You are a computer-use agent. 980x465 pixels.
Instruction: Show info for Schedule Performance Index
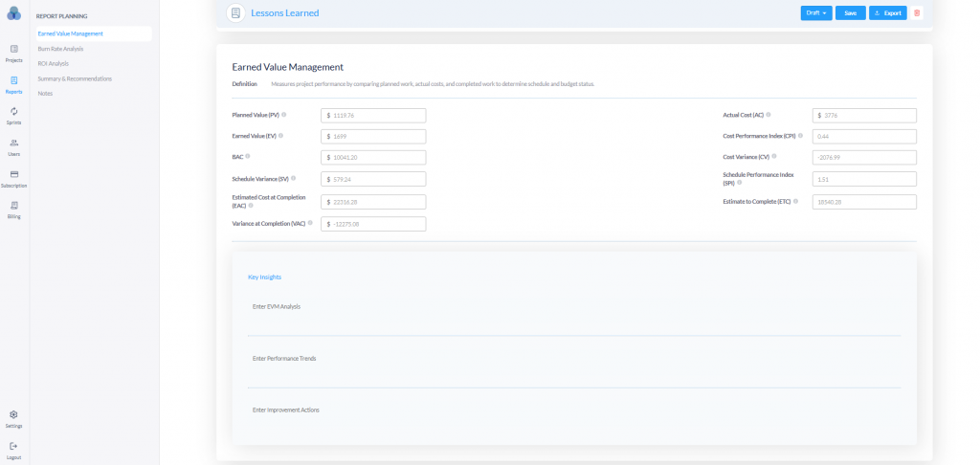coord(740,183)
